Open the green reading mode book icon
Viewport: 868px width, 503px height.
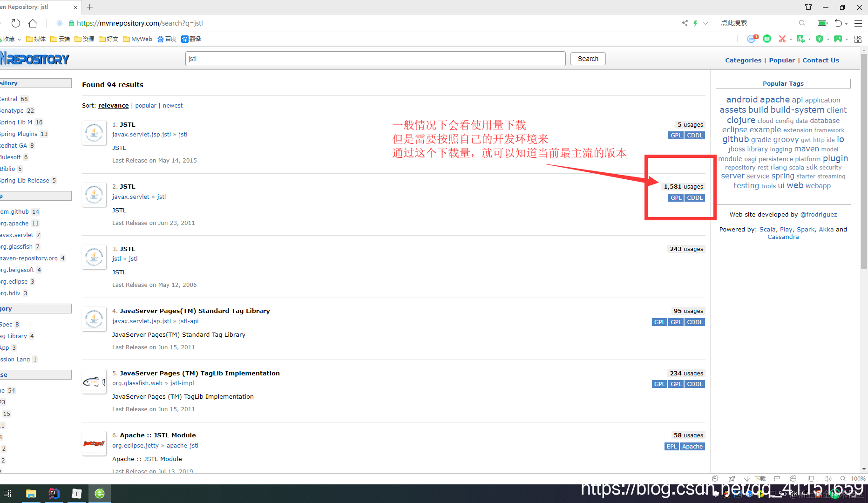coord(767,39)
